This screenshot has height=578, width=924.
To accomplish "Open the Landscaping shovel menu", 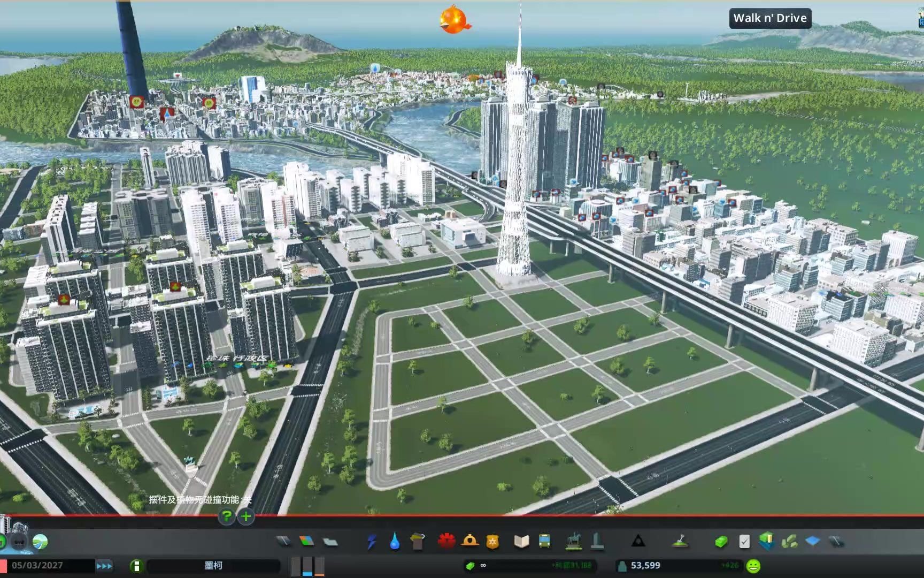I will click(x=681, y=542).
